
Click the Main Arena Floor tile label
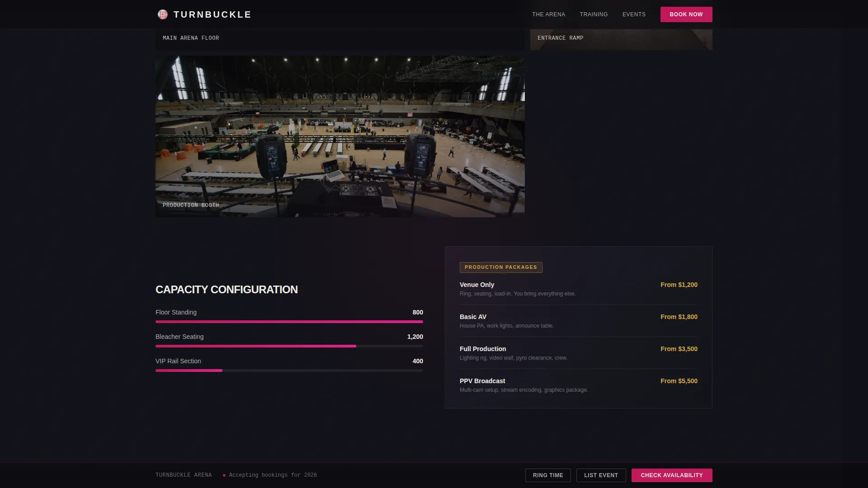click(x=191, y=38)
